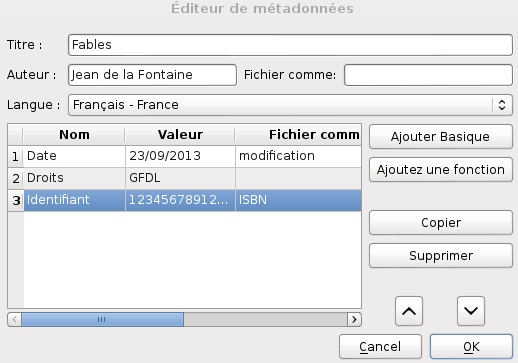Click the move down arrow button
Viewport: 518px width, 363px height.
471,311
